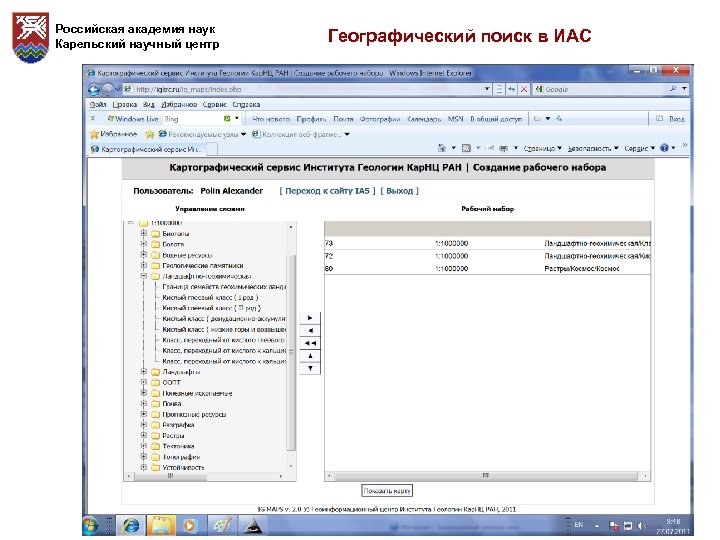Click the address bar URL field
This screenshot has width=720, height=540.
303,89
